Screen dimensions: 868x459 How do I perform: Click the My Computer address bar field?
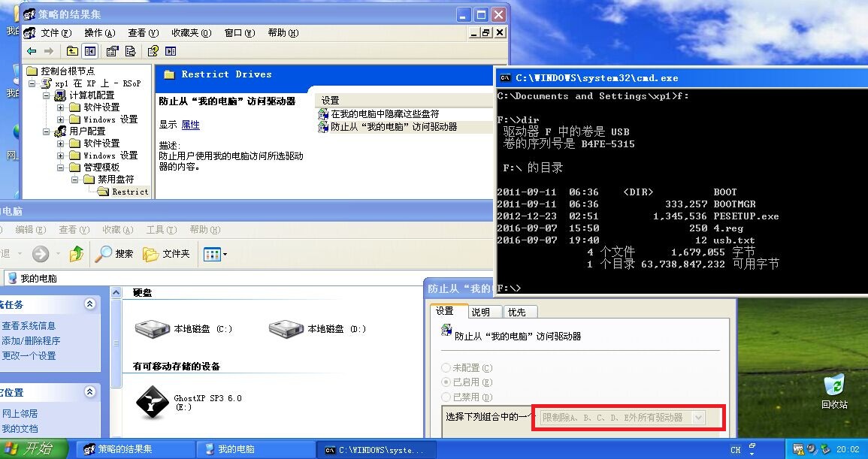[x=249, y=278]
